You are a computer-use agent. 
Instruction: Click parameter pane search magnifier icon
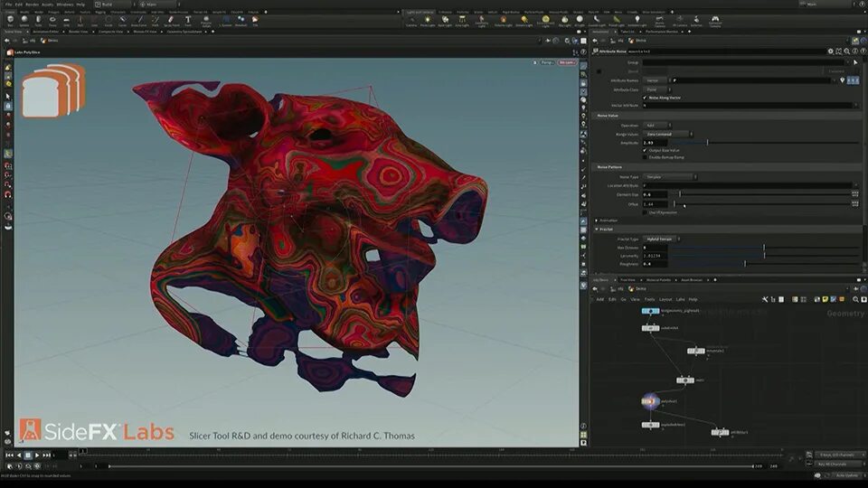(x=847, y=51)
